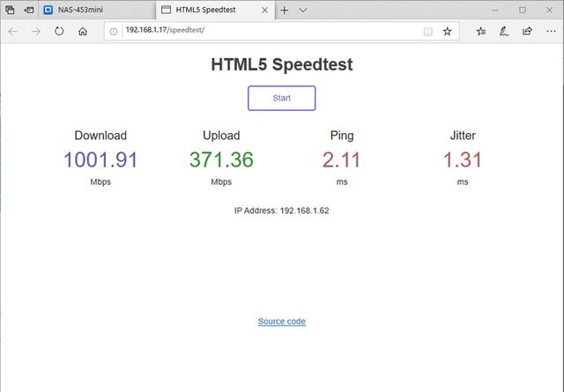The image size is (564, 392).
Task: Close the browser window
Action: [x=549, y=10]
